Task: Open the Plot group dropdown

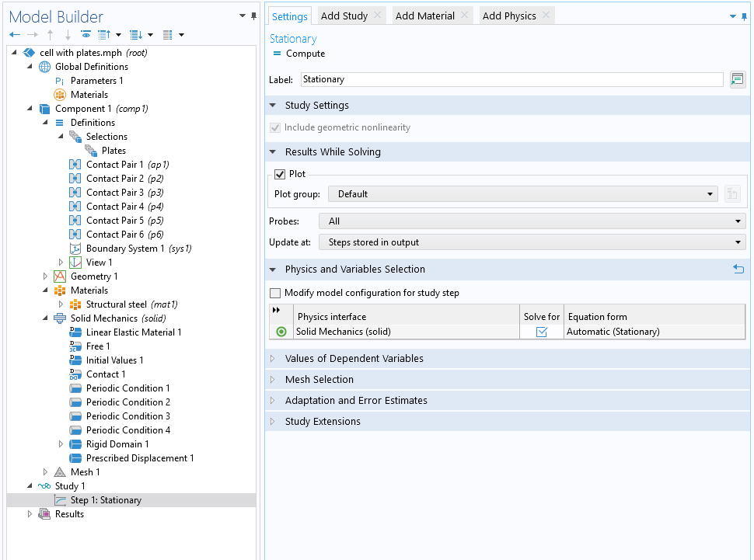Action: 522,194
